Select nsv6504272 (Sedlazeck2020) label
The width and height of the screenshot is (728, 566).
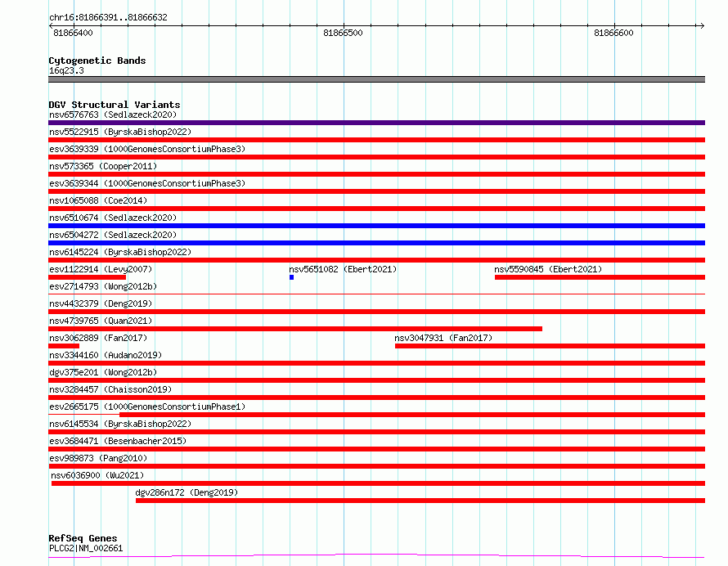pyautogui.click(x=113, y=235)
